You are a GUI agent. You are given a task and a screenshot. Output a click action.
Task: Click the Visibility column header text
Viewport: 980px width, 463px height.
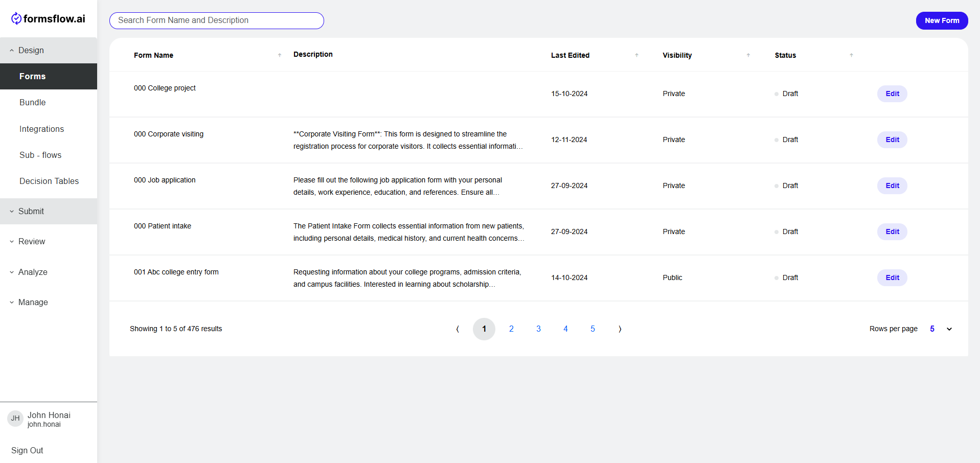pos(677,55)
